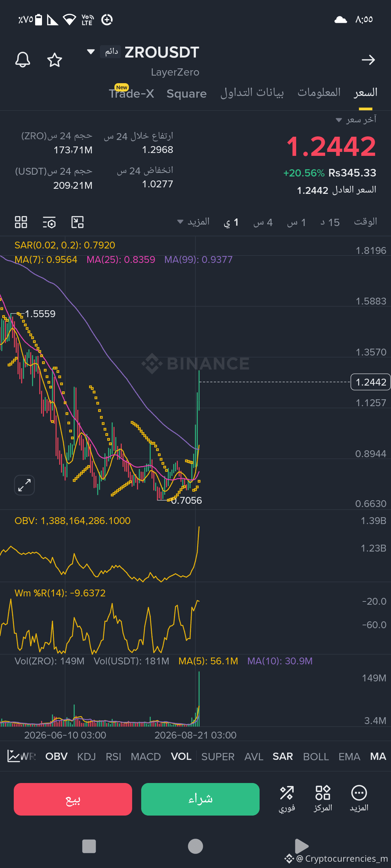Image resolution: width=391 pixels, height=868 pixels.
Task: Tap the green Buy (شراء) button
Action: coord(200,799)
